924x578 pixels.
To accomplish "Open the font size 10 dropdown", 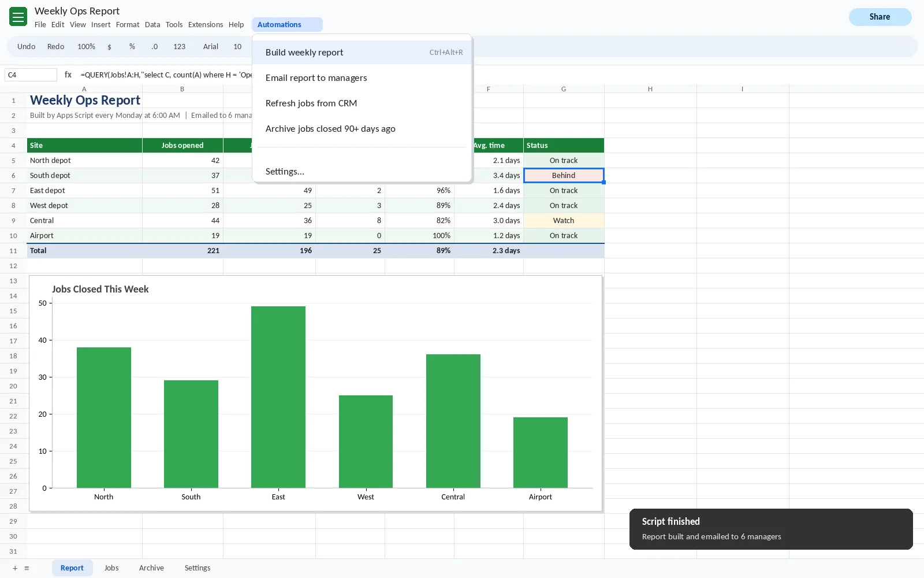I will click(237, 47).
